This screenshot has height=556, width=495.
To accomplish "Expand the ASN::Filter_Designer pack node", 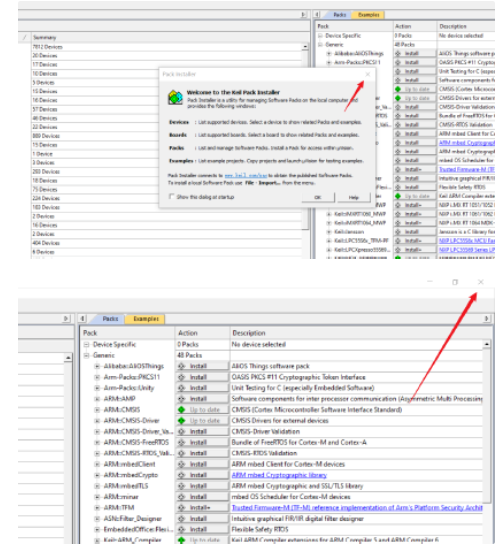I will click(97, 519).
